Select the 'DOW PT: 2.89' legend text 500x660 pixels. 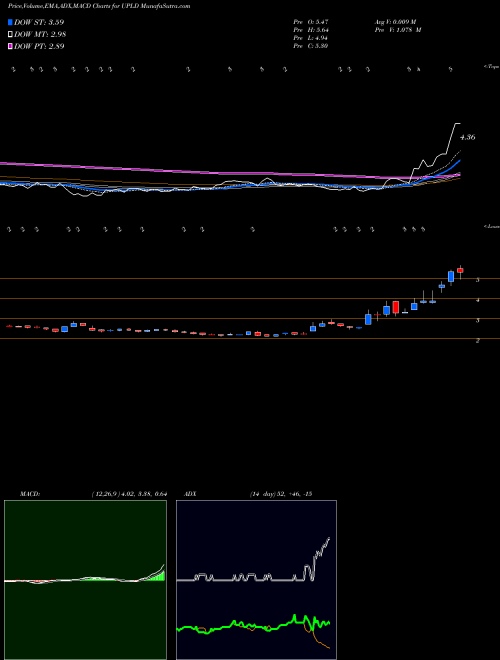[x=39, y=47]
